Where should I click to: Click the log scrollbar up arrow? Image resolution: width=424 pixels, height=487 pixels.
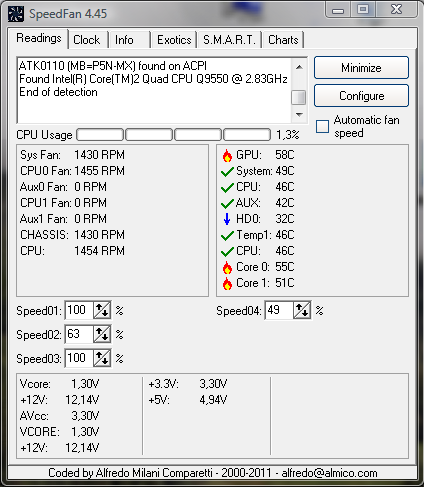coord(299,67)
